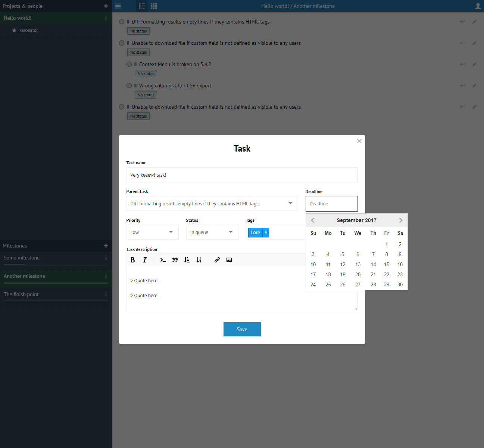Open 'The finish point' milestone
The height and width of the screenshot is (448, 484).
(x=21, y=294)
